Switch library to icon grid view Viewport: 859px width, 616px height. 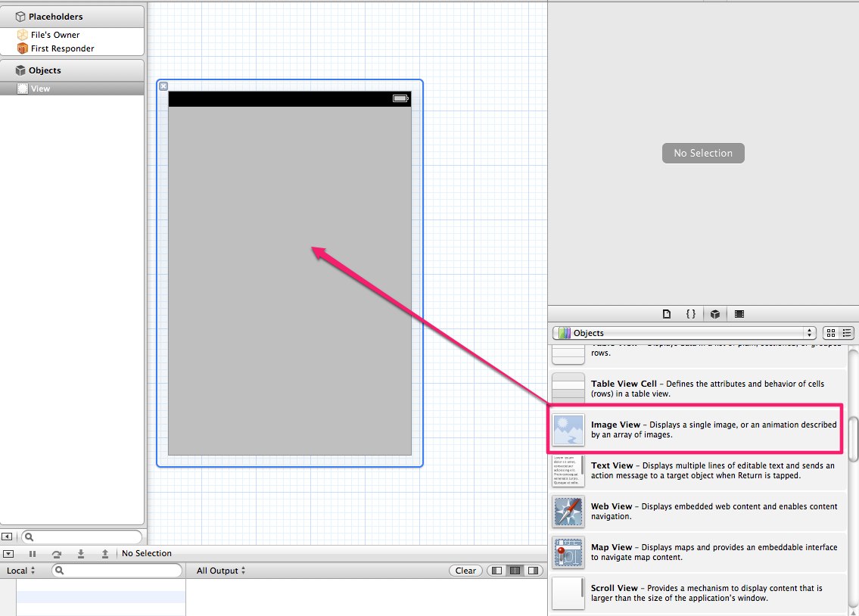(x=830, y=333)
